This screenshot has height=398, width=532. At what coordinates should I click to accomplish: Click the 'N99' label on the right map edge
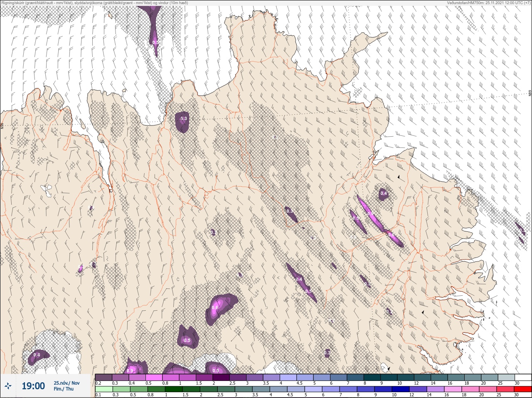(530, 94)
